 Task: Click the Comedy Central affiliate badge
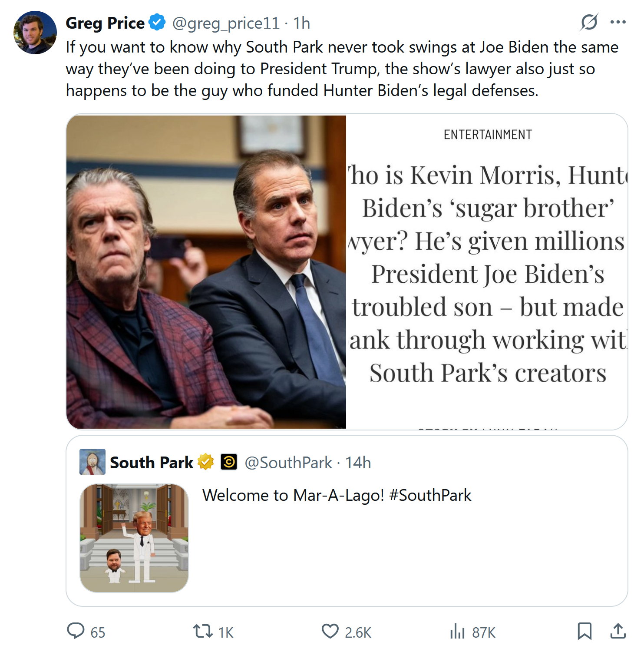point(228,462)
